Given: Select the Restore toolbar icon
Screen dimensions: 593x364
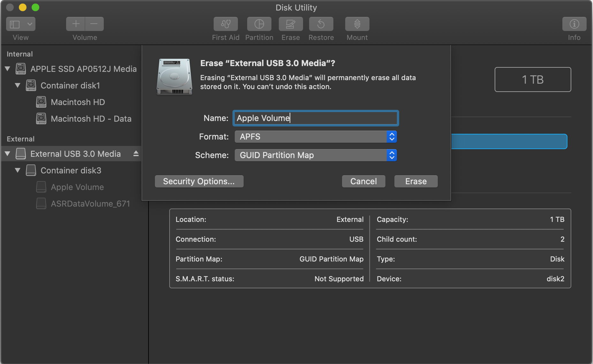Looking at the screenshot, I should coord(321,24).
